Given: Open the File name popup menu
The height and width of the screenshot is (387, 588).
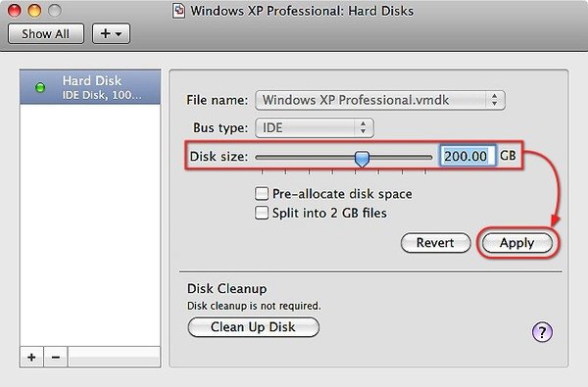Looking at the screenshot, I should [x=380, y=100].
